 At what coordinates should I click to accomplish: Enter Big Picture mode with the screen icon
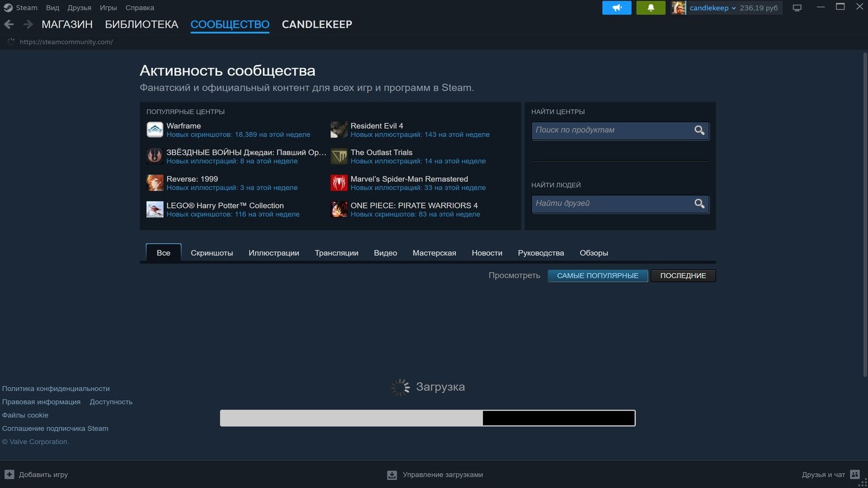pos(797,7)
